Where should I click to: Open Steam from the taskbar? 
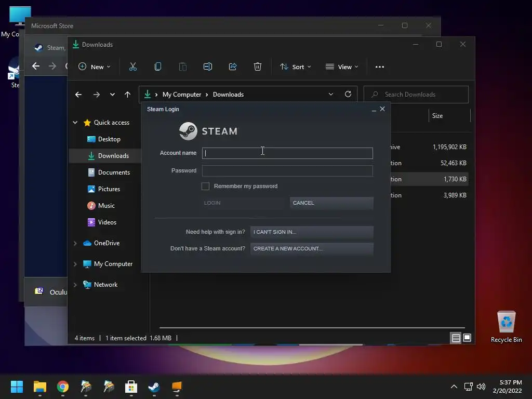point(154,387)
